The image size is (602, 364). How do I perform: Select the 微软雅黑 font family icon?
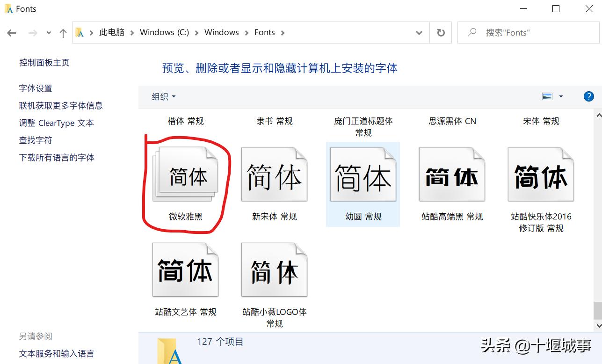coord(185,175)
